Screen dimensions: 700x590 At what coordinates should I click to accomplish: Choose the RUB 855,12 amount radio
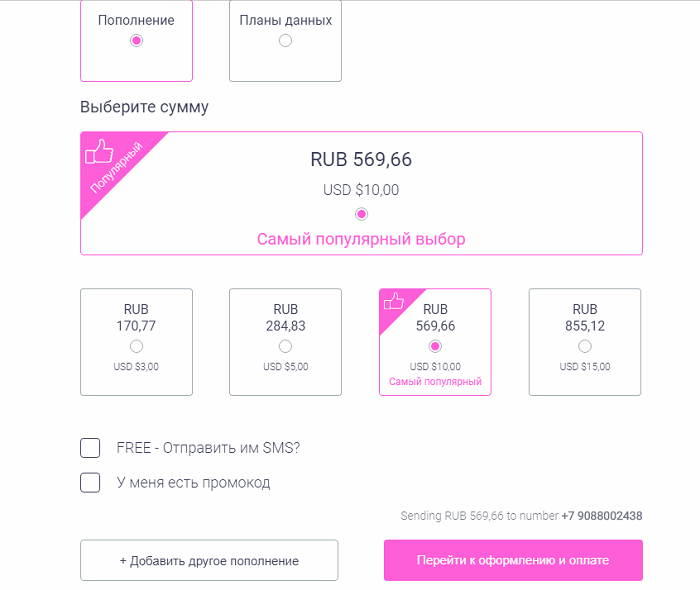(585, 346)
